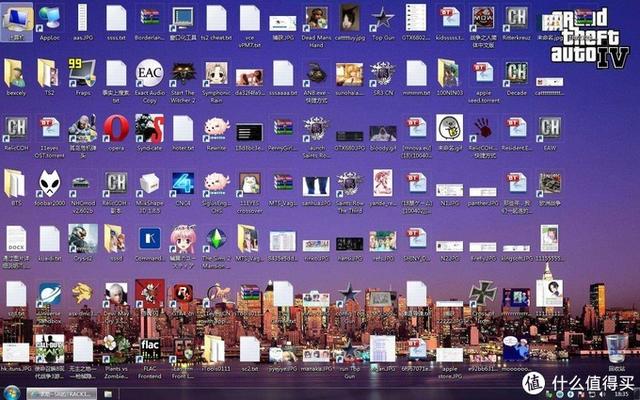
Task: Select the Universe Sandbox shortcut
Action: pyautogui.click(x=49, y=294)
